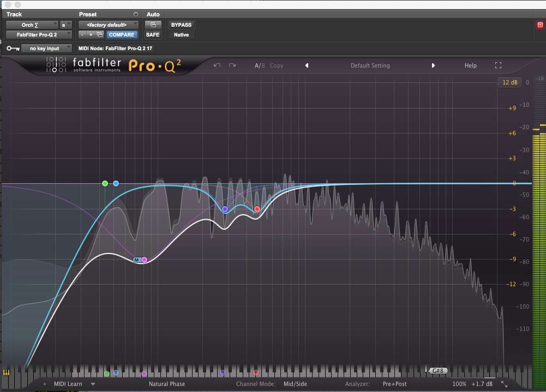
Task: Select the magenta EQ band node
Action: [144, 260]
